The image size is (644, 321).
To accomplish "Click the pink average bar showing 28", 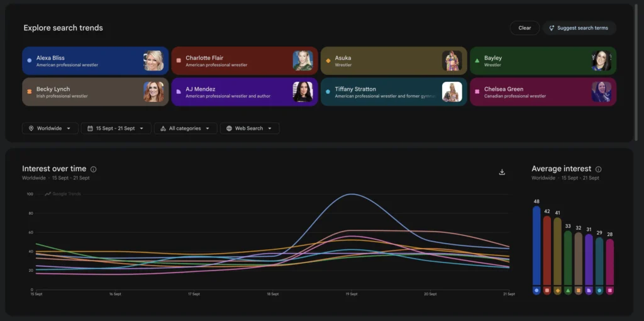I will [x=610, y=262].
